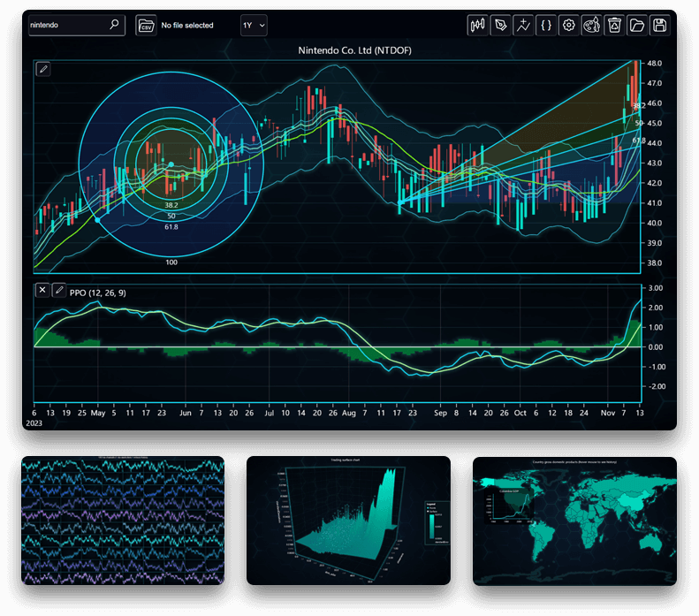Click the 3.00 PPO axis label

click(656, 288)
